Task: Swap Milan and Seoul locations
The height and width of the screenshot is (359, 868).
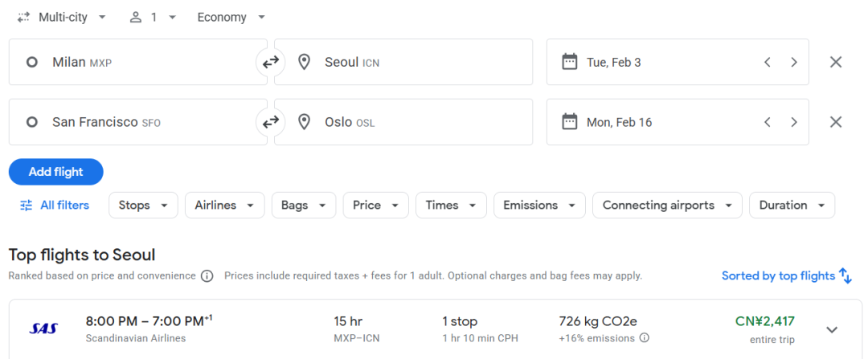Action: click(x=271, y=62)
